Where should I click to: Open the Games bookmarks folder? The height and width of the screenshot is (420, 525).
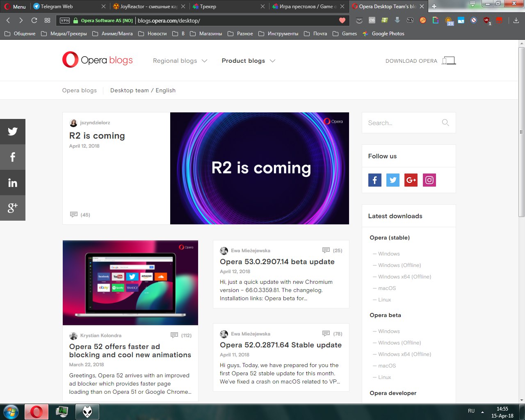pyautogui.click(x=345, y=34)
